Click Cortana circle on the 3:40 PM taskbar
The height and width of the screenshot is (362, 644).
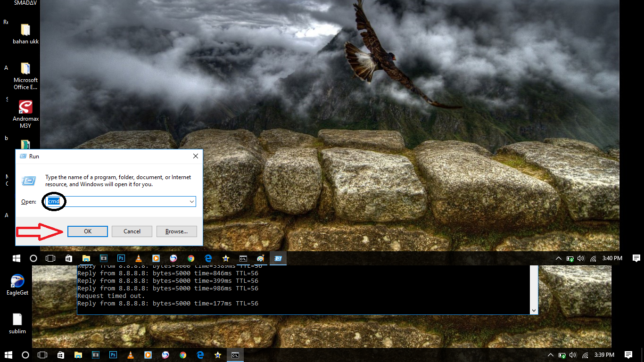(x=33, y=258)
